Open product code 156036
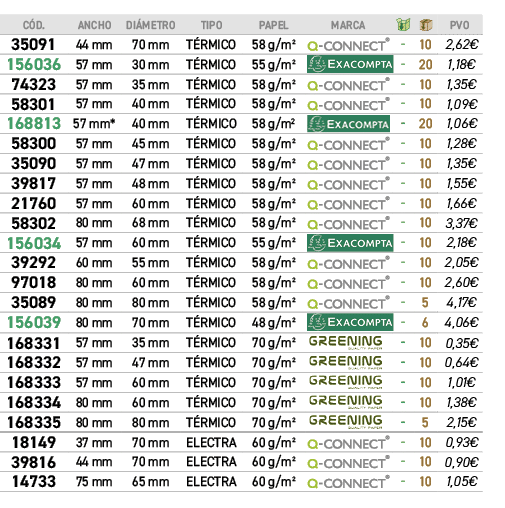Image resolution: width=505 pixels, height=508 pixels. click(x=34, y=64)
